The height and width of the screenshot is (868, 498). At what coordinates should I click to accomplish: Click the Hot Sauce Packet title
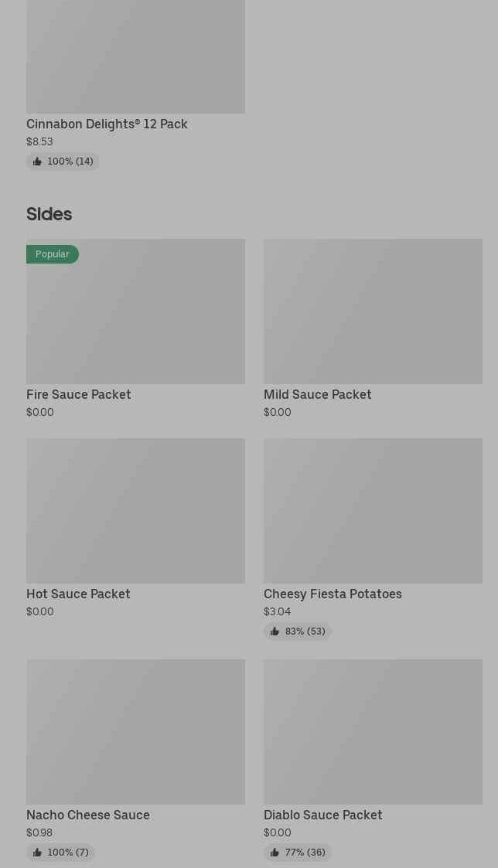[78, 594]
